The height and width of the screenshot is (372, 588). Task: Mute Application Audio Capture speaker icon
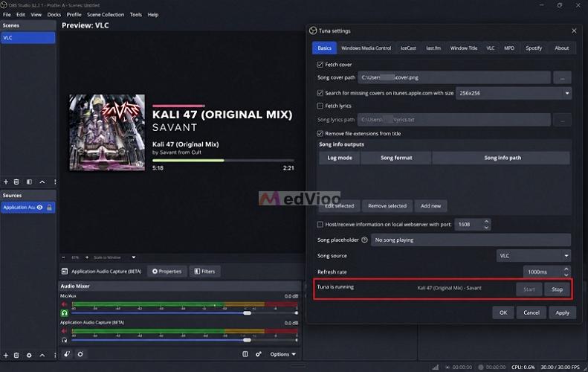[64, 331]
